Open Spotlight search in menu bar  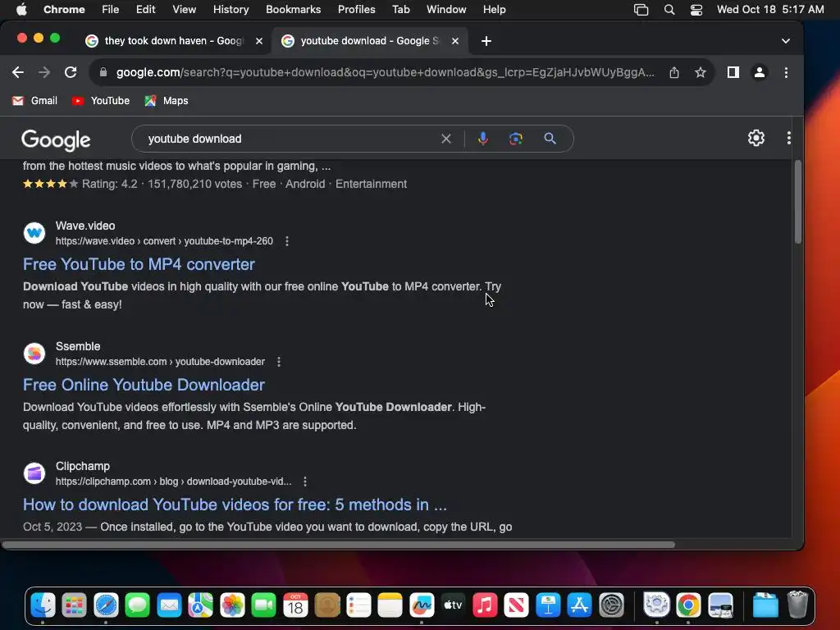(669, 10)
